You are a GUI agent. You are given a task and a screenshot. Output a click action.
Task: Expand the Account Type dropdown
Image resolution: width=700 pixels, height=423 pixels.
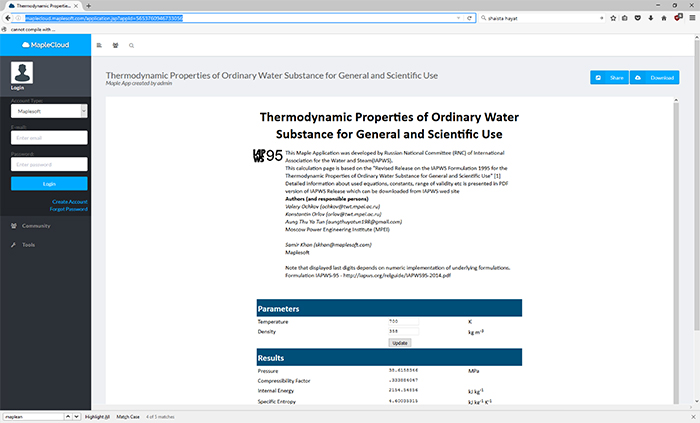tap(48, 111)
